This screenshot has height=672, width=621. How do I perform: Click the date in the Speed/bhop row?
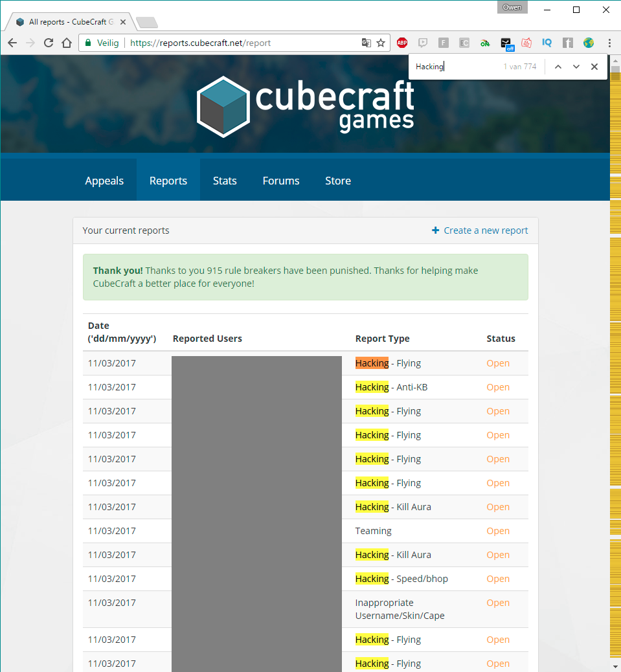112,579
